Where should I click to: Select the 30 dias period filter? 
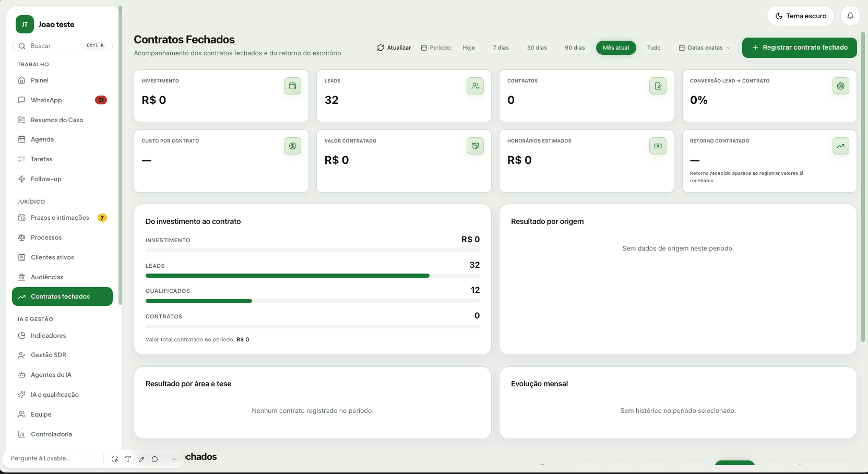537,48
